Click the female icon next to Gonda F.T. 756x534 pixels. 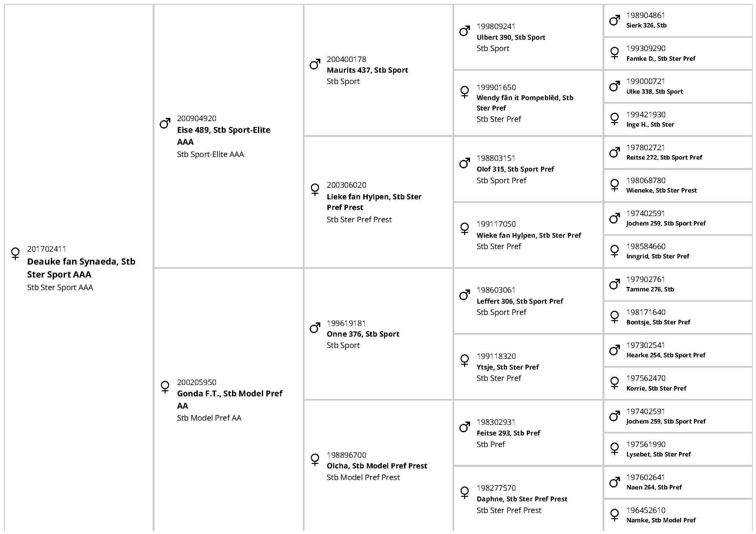[x=165, y=387]
